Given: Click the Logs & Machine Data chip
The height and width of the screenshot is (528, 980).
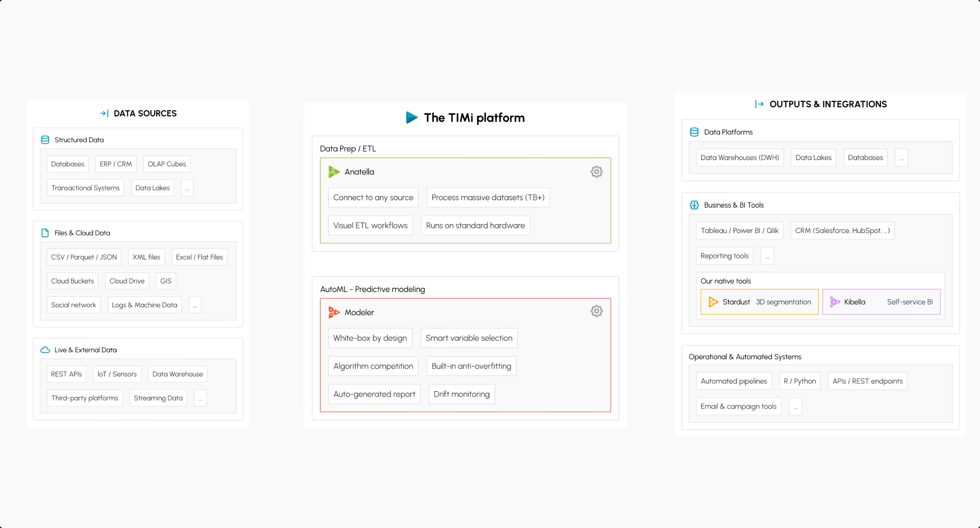Looking at the screenshot, I should 144,305.
